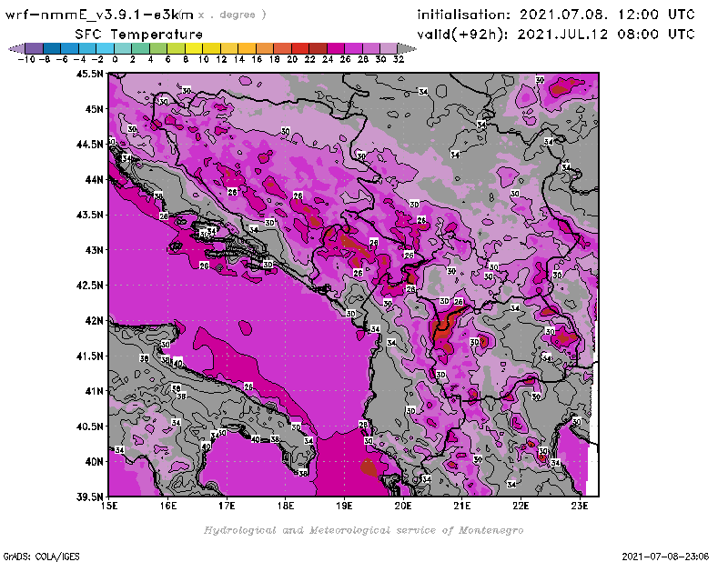728x562 pixels.
Task: Click the "42N" latitude axis label
Action: tap(94, 320)
